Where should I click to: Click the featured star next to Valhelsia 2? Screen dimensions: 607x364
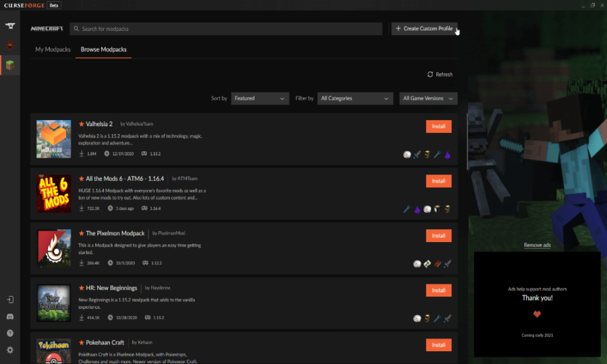pyautogui.click(x=82, y=124)
